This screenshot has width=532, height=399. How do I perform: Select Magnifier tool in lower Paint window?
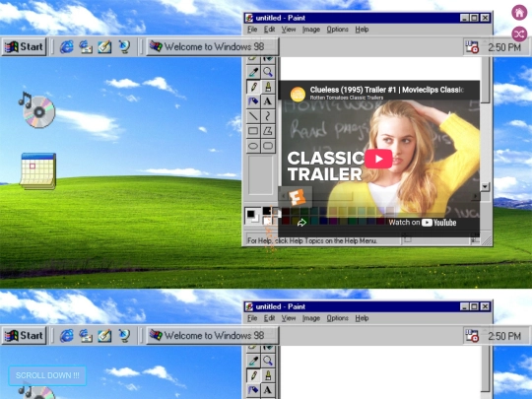coord(268,361)
